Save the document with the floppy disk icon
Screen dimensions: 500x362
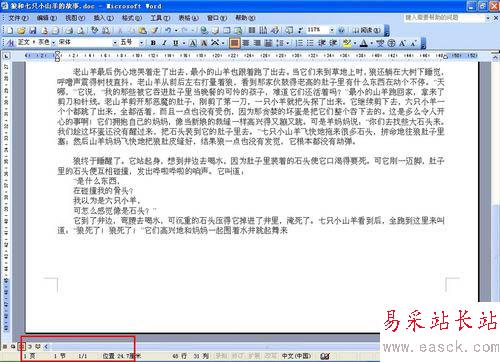[x=33, y=31]
